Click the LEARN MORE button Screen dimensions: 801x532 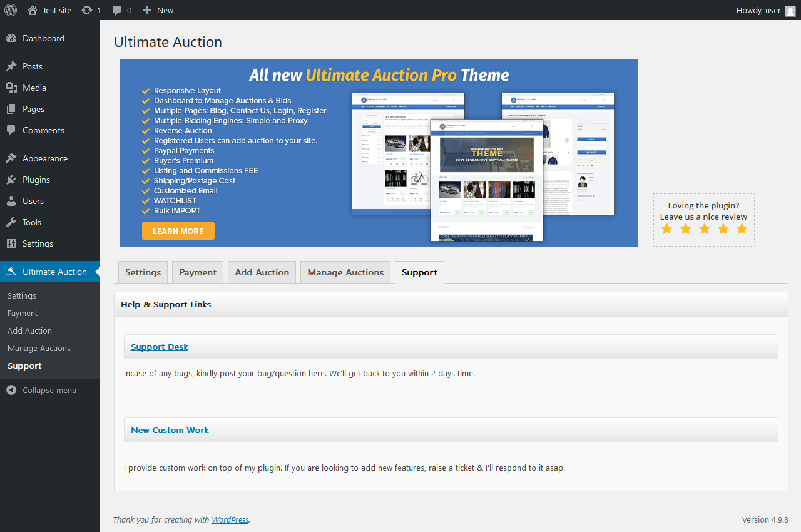[178, 231]
